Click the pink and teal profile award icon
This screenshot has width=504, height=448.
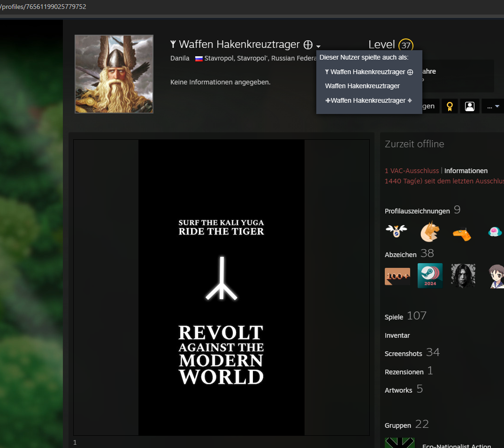(x=495, y=232)
